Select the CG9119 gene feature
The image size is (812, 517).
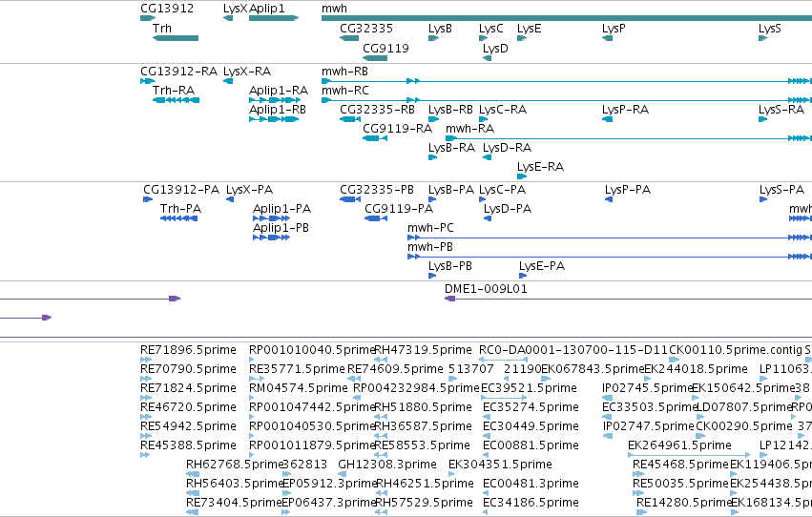[x=375, y=58]
